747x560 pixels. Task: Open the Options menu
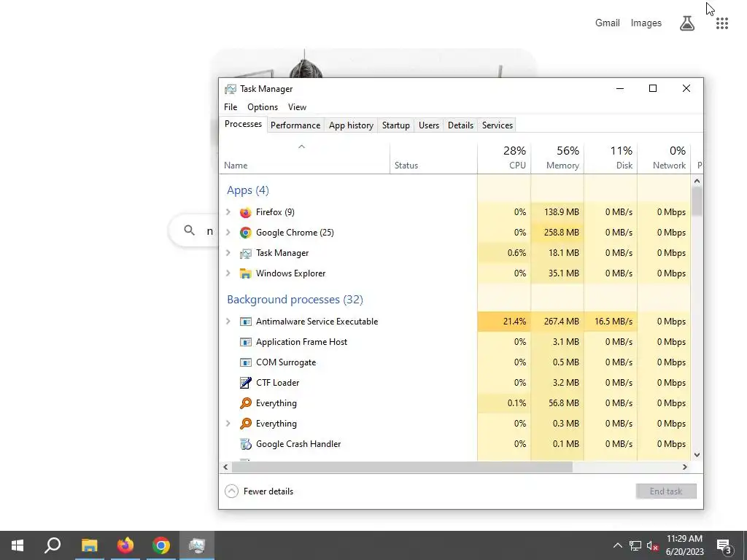coord(263,107)
